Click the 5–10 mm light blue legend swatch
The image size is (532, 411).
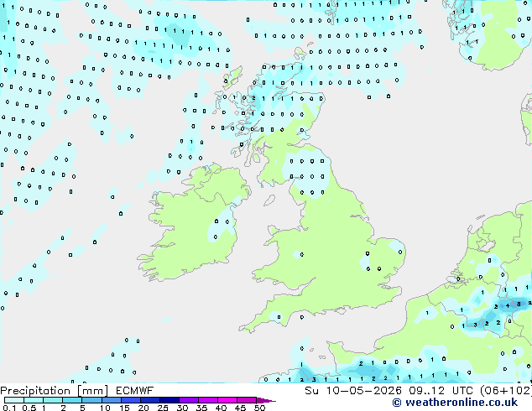[x=91, y=400]
